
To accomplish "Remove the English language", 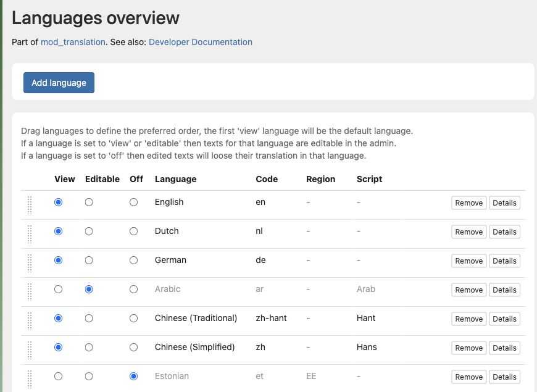I will point(469,203).
